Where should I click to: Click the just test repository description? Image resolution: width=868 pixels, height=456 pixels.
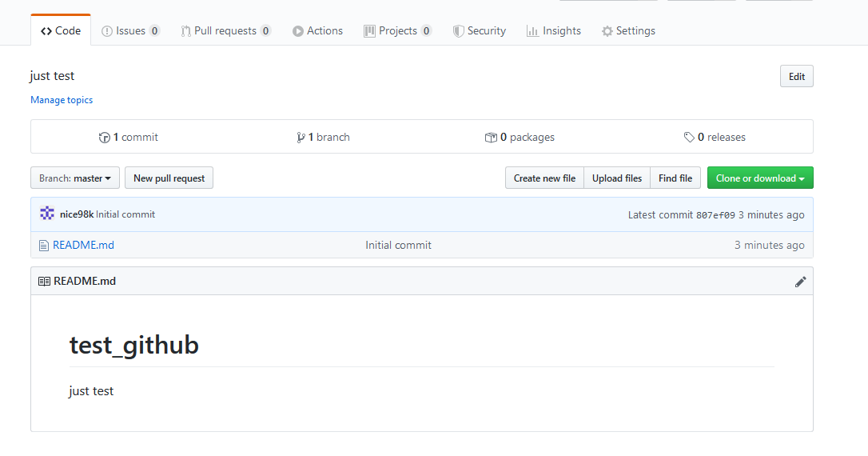pyautogui.click(x=52, y=76)
